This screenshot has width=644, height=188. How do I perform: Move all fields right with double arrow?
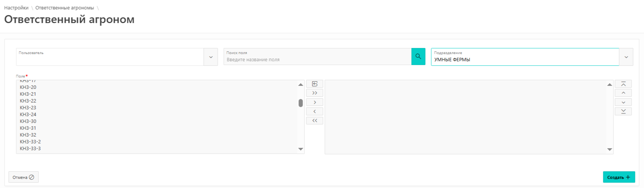click(x=315, y=93)
